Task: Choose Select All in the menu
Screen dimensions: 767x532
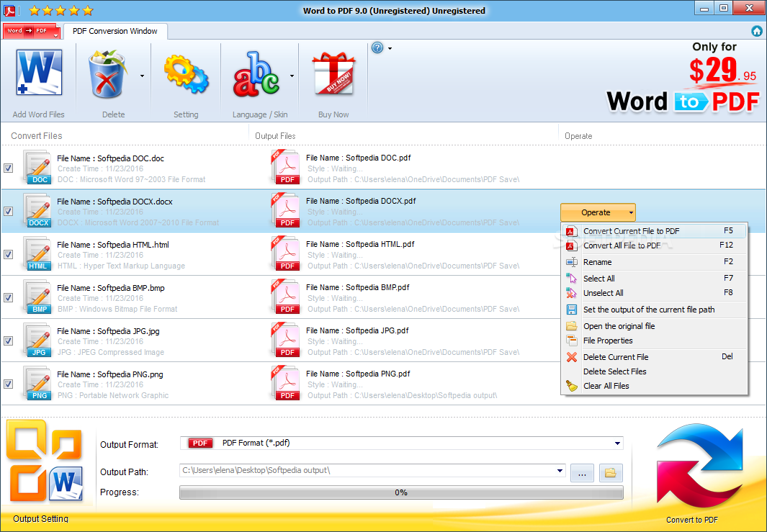Action: click(x=655, y=278)
